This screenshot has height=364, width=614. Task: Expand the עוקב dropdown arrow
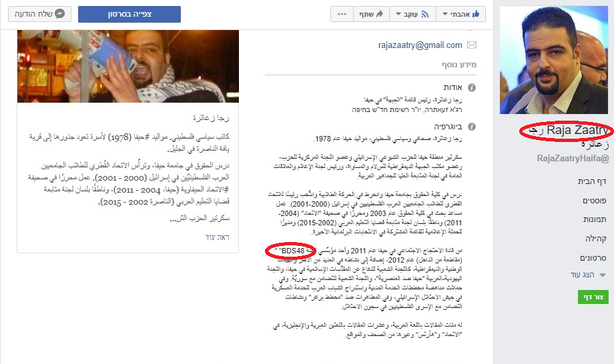(x=398, y=15)
